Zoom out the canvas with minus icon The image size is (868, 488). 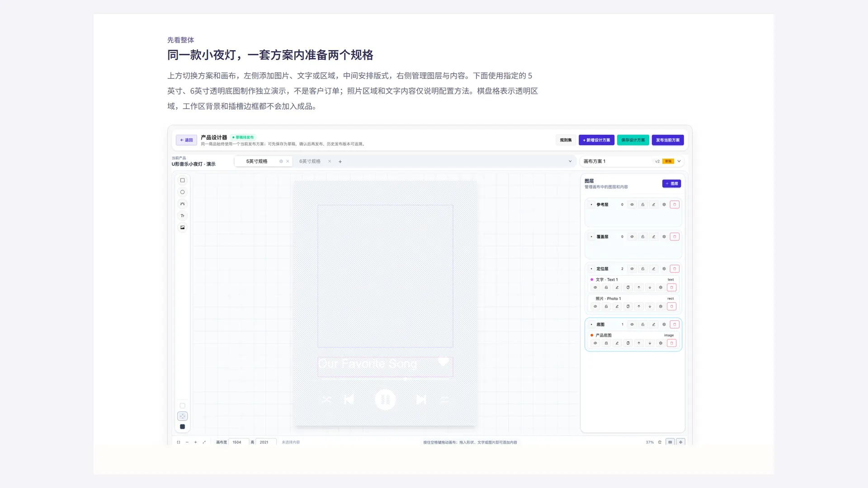[x=187, y=442]
